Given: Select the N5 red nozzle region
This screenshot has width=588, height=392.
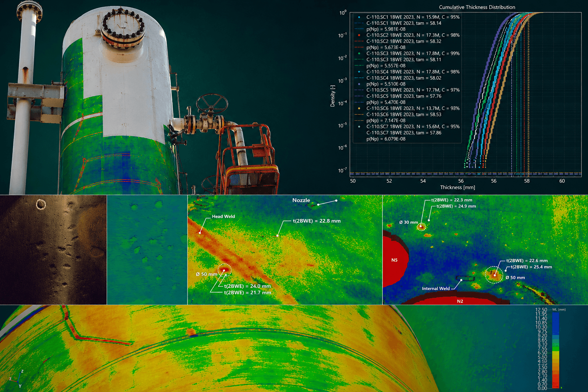Looking at the screenshot, I should click(x=394, y=260).
